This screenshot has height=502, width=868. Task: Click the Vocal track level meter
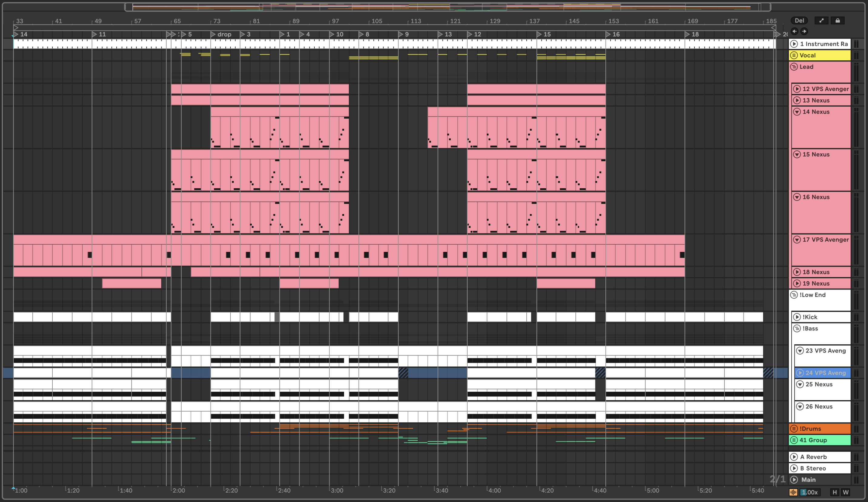(856, 55)
